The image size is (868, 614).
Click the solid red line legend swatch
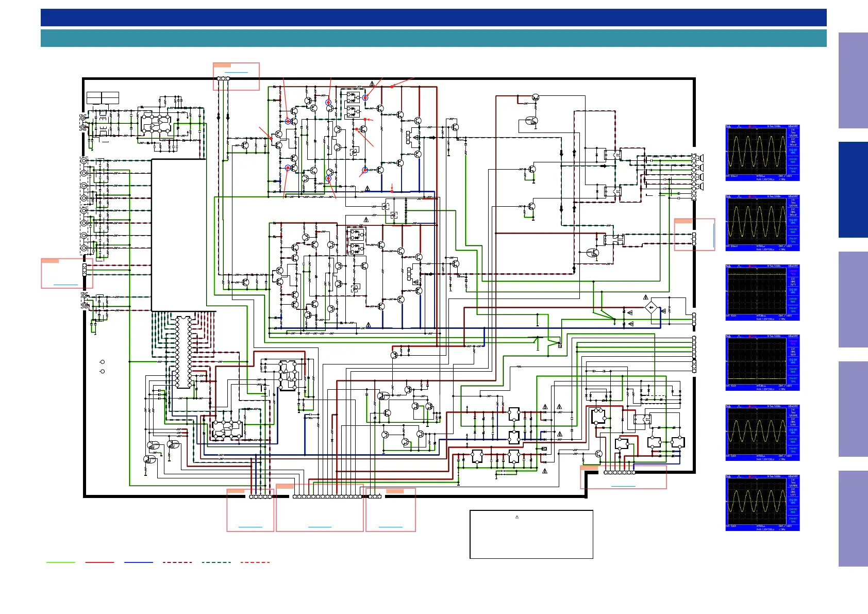(x=99, y=562)
